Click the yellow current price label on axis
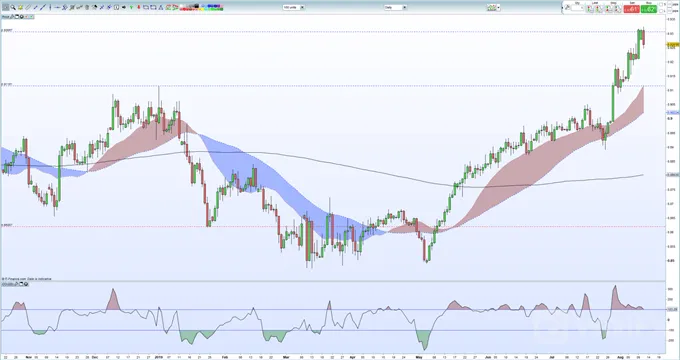 [x=673, y=44]
